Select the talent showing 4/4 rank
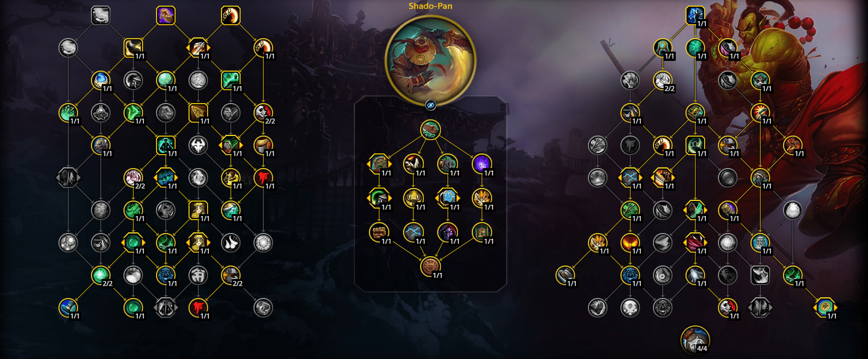868x359 pixels. [695, 340]
